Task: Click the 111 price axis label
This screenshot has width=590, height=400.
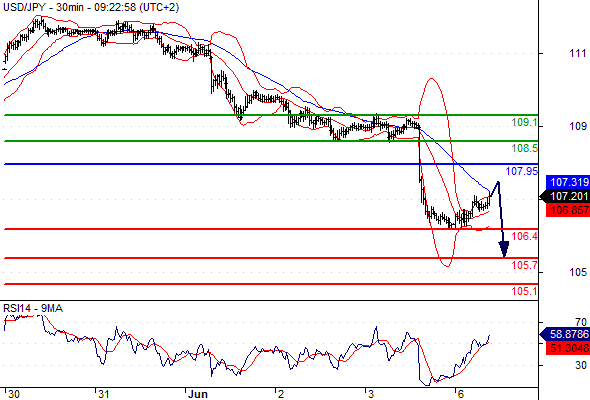Action: click(578, 53)
